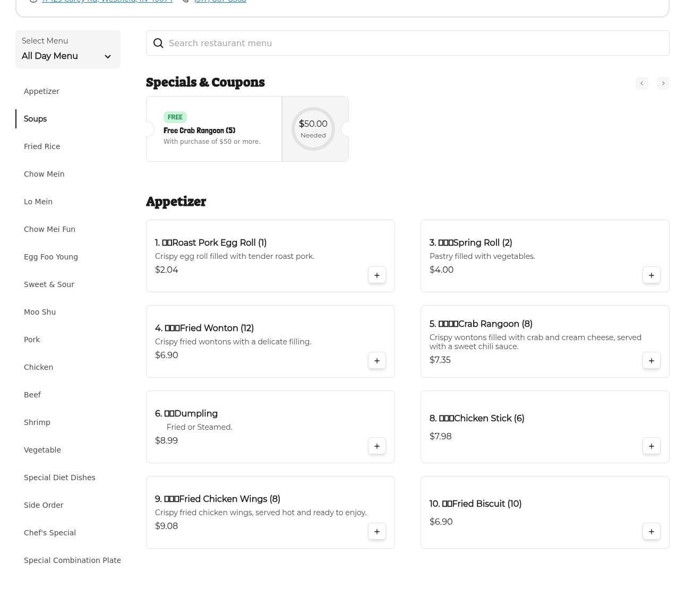This screenshot has height=616, width=685.
Task: Click plus icon for Fried Wonton
Action: pyautogui.click(x=376, y=361)
